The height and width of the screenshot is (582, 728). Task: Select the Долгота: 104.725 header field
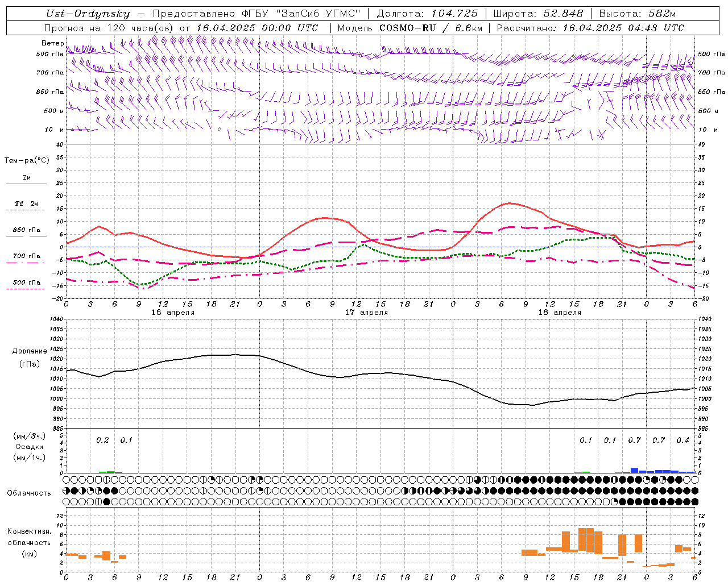[427, 14]
